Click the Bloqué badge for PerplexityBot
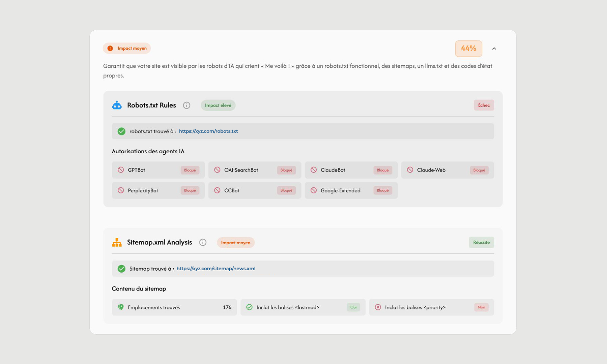 tap(190, 190)
